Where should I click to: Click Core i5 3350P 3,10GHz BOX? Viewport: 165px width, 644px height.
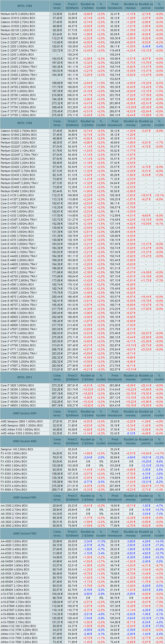pos(18,79)
